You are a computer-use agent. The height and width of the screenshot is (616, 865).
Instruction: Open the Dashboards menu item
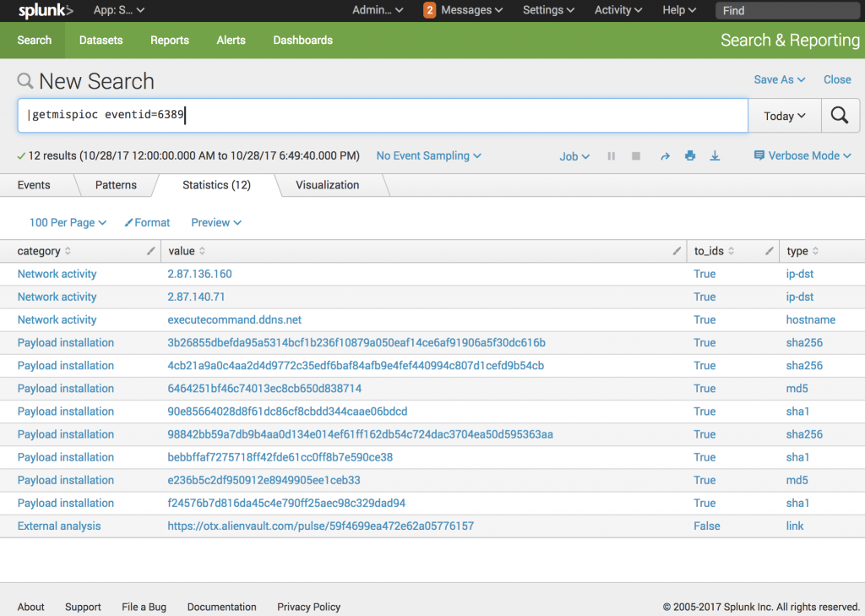[x=302, y=40]
